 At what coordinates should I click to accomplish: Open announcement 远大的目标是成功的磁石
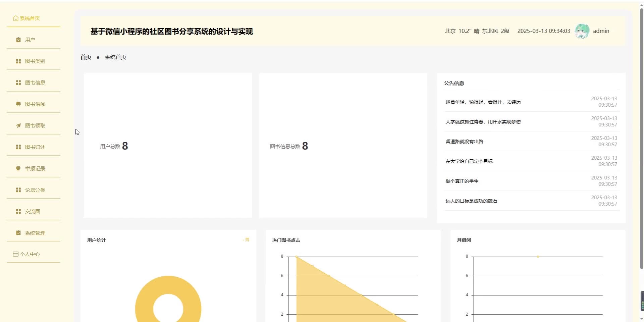[x=471, y=201]
